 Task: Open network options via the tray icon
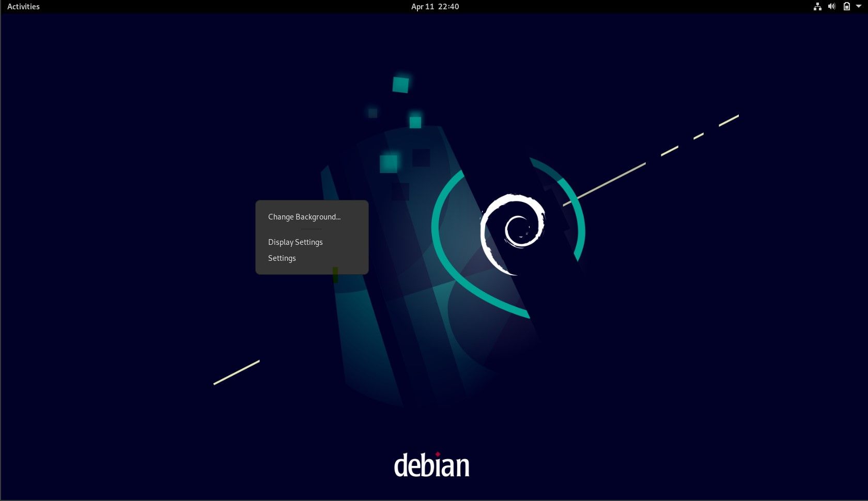[817, 7]
